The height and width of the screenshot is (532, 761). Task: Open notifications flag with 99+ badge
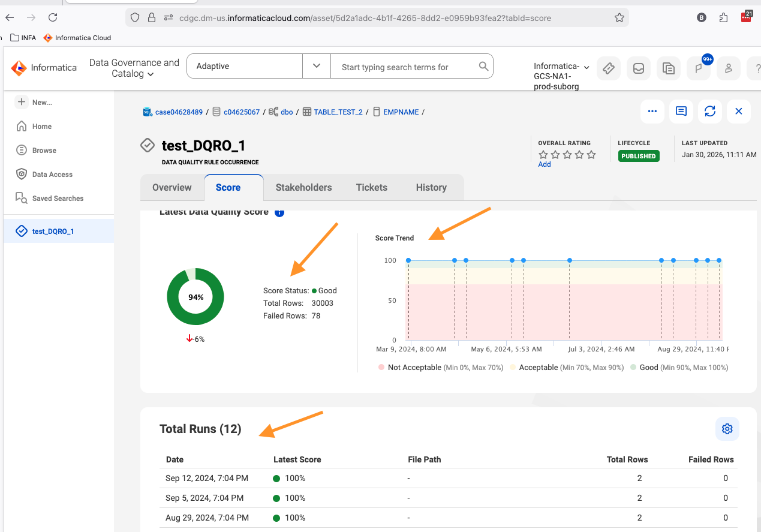click(x=699, y=68)
